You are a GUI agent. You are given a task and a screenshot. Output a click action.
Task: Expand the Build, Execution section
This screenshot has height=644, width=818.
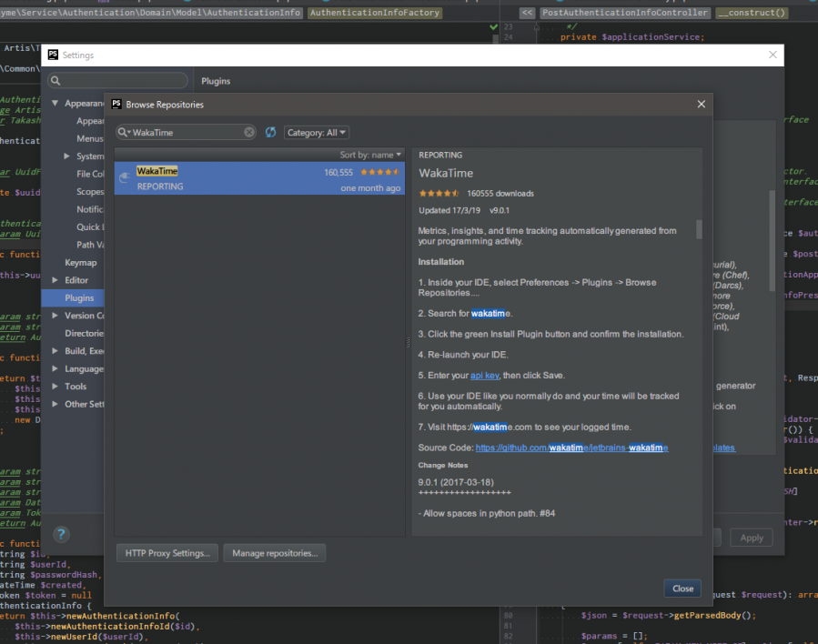pyautogui.click(x=55, y=351)
